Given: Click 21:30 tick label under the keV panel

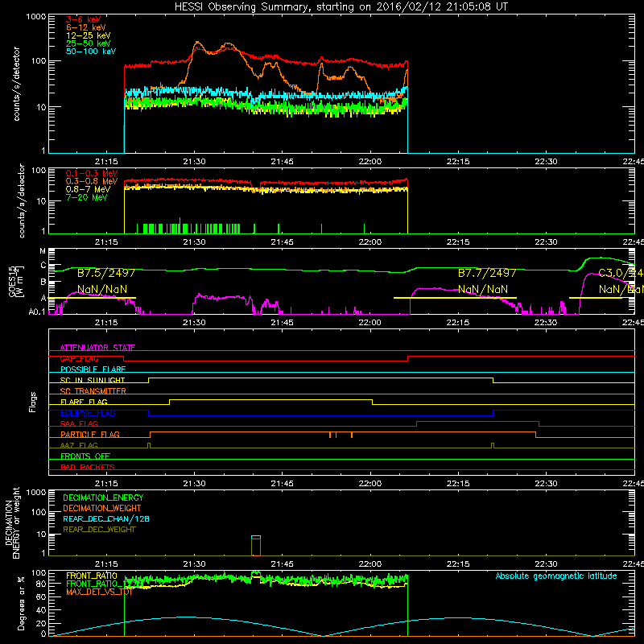Looking at the screenshot, I should pos(194,162).
